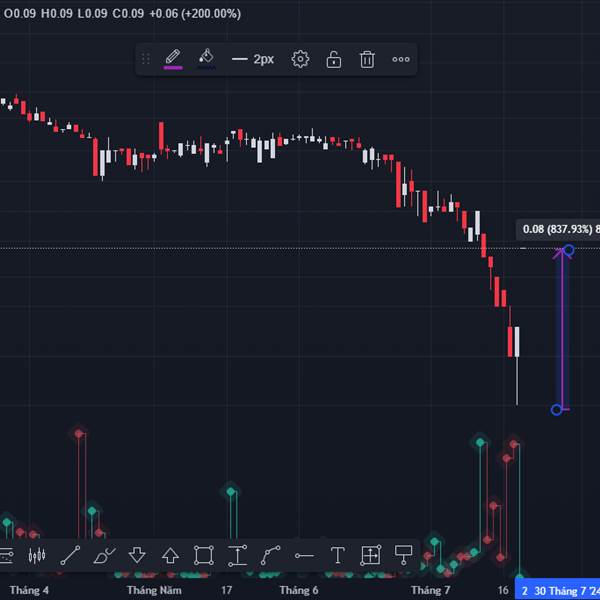Click the partly visible Fibonacci lines tool

coord(6,556)
